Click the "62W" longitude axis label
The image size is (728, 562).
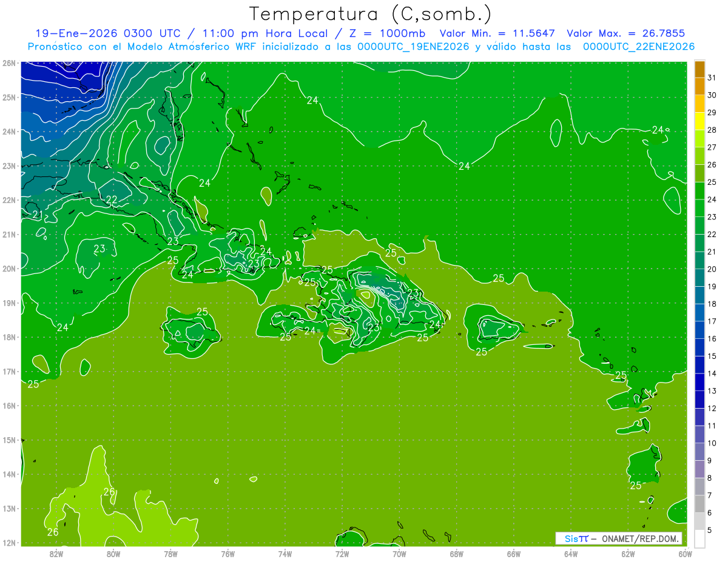click(x=628, y=554)
